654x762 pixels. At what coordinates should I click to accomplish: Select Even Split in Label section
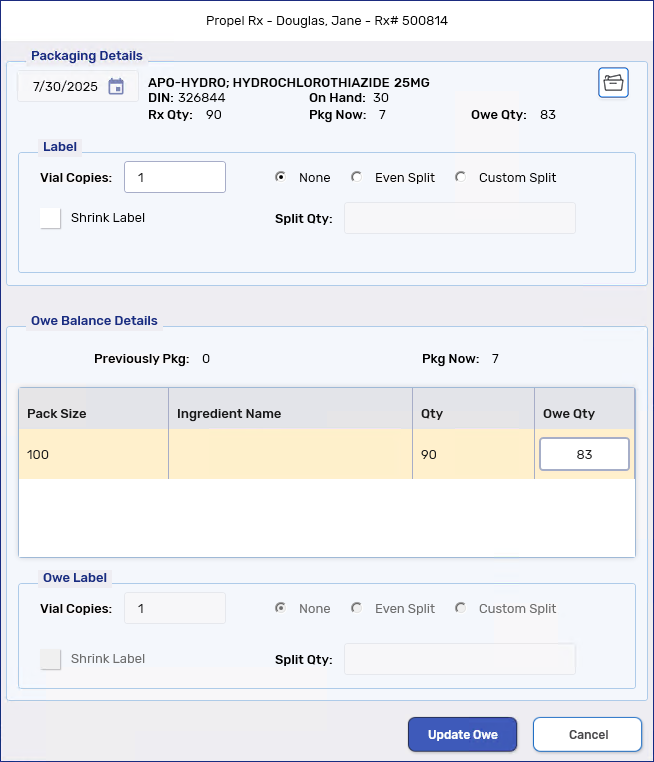pos(357,177)
